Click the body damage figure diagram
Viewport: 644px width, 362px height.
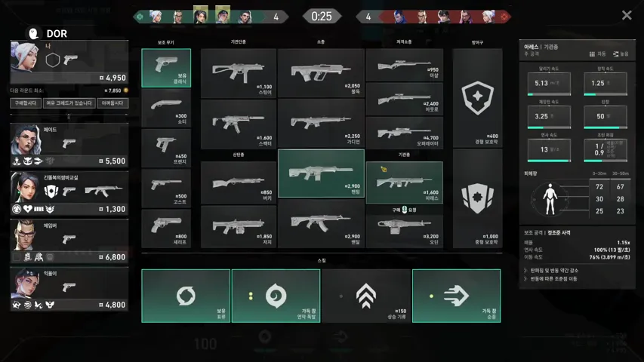click(550, 199)
